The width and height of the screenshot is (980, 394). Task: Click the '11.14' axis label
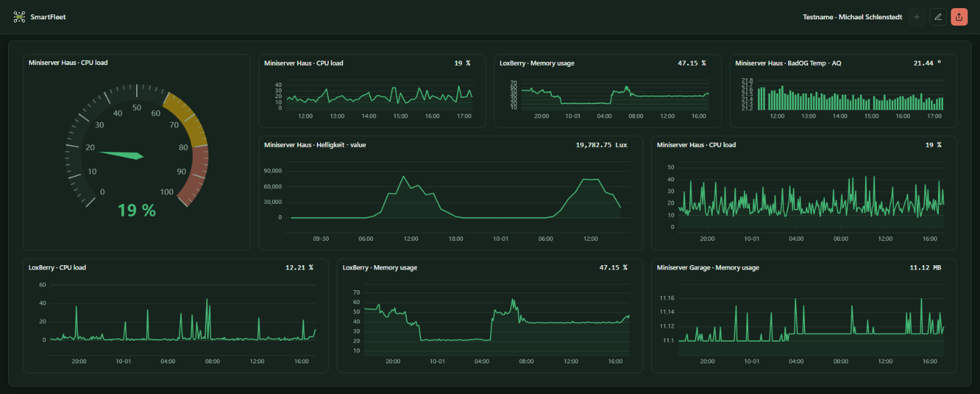[x=667, y=312]
